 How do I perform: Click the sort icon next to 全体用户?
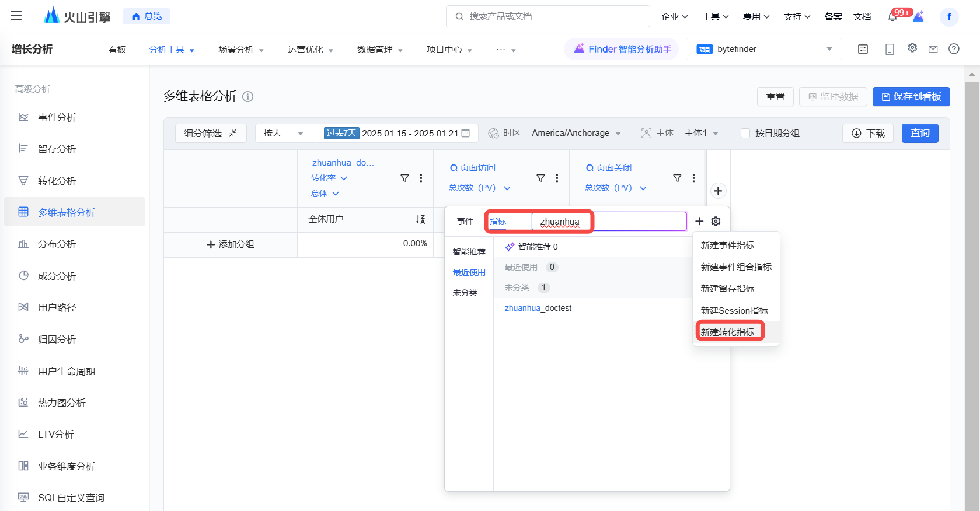pos(420,219)
